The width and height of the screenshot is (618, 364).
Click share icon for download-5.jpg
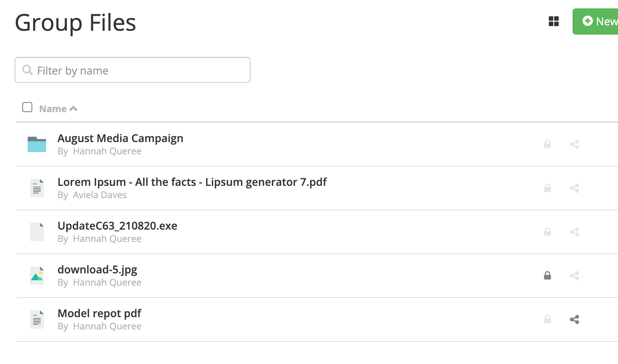[574, 276]
